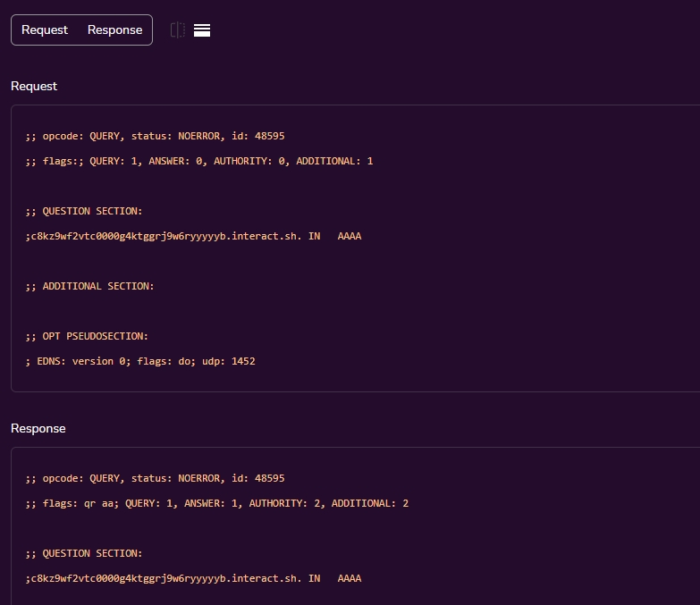Click the opcode line in the Request panel
The width and height of the screenshot is (700, 605).
pos(155,136)
